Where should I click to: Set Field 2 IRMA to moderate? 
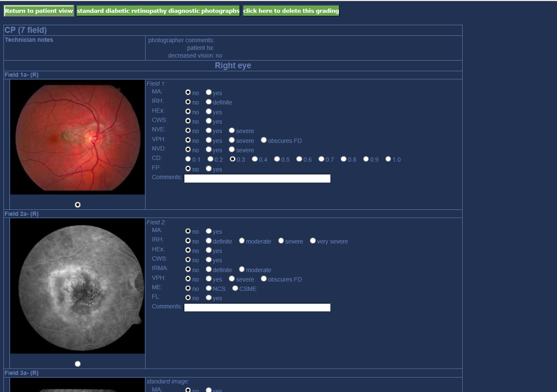tap(242, 269)
